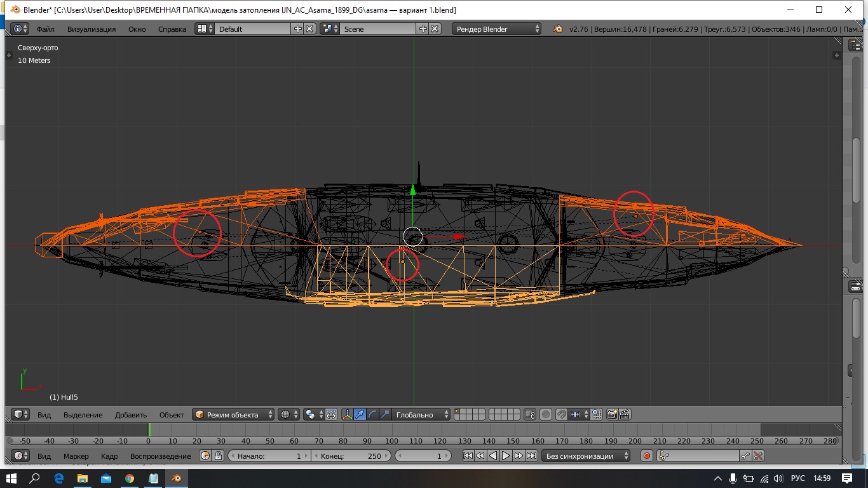Toggle the 3D manipulator widget axes icon
Viewport: 868px width, 488px height.
[348, 414]
